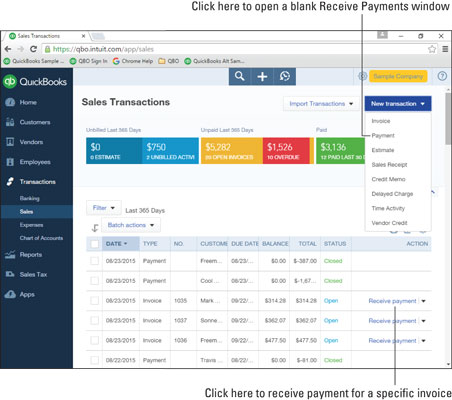This screenshot has width=452, height=400.
Task: Click Receive payment for invoice 1036
Action: pyautogui.click(x=392, y=341)
